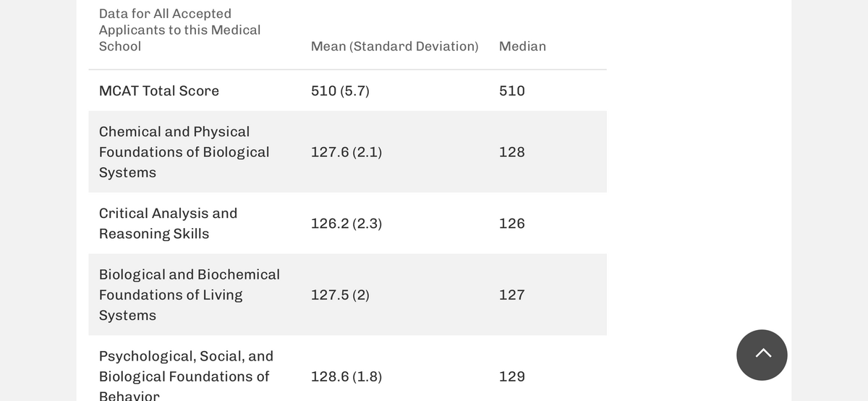868x401 pixels.
Task: Select the mean value 510 (5.7)
Action: 340,90
